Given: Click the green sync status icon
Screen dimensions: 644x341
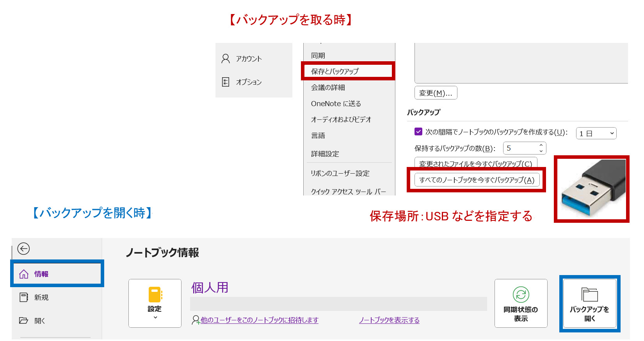Looking at the screenshot, I should (x=521, y=295).
